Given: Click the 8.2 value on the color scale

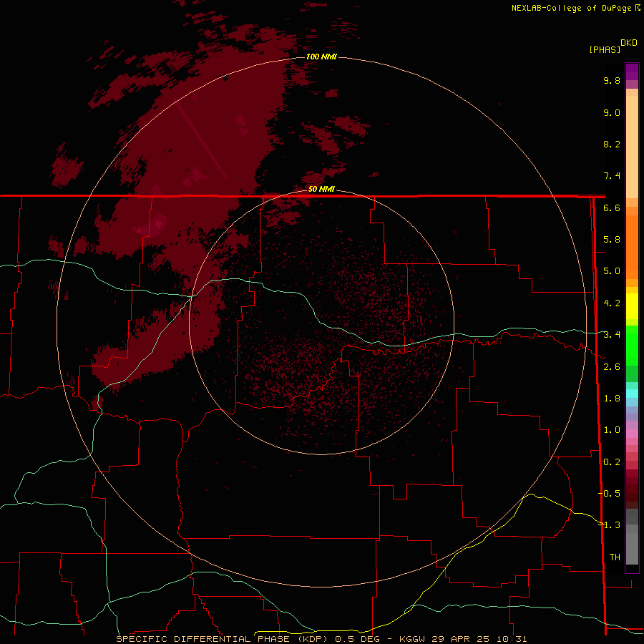Looking at the screenshot, I should (x=612, y=144).
